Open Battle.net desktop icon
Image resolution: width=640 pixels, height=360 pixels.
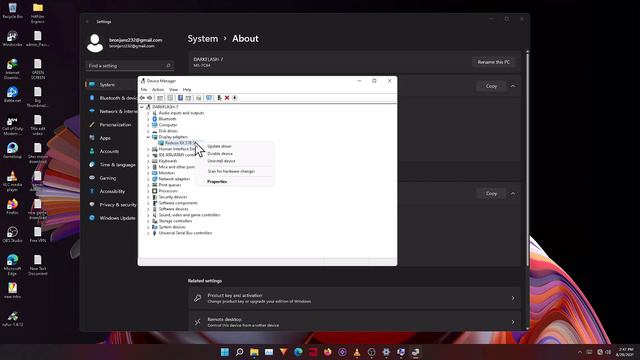coord(12,95)
